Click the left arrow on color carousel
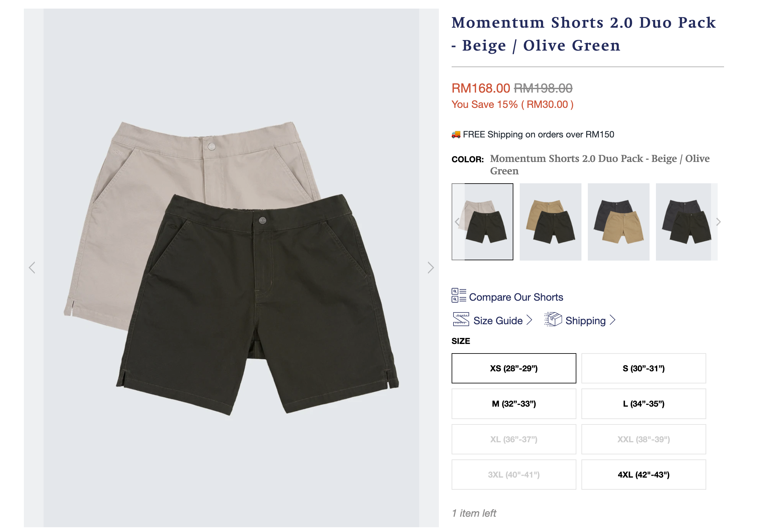 click(x=457, y=222)
